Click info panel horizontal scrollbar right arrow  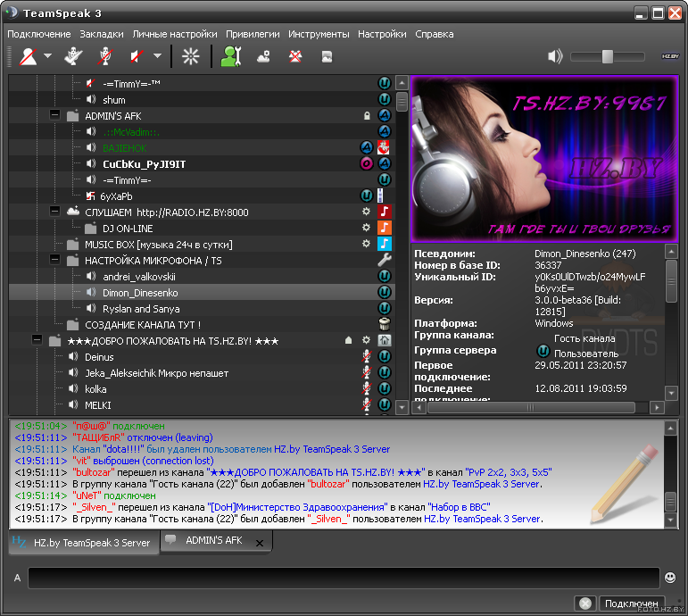click(657, 407)
